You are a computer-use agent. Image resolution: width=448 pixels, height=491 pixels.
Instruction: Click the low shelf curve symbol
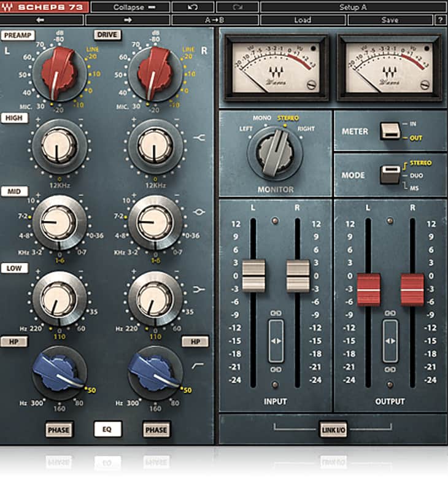[199, 289]
